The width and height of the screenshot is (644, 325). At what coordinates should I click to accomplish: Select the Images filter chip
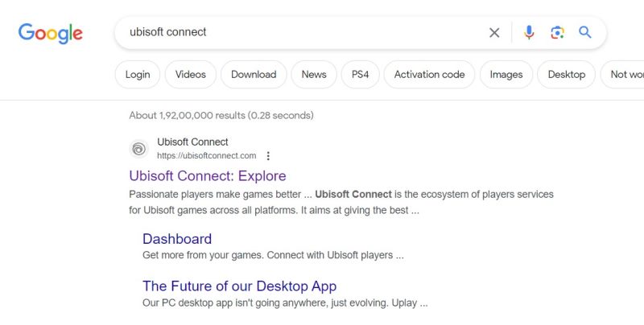(506, 74)
